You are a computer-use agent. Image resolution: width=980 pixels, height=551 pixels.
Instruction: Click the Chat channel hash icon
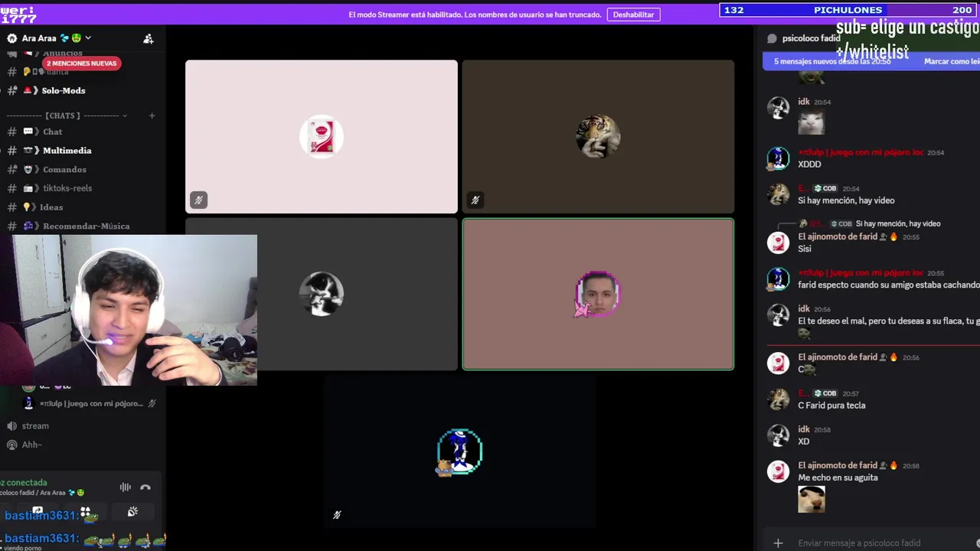click(12, 132)
